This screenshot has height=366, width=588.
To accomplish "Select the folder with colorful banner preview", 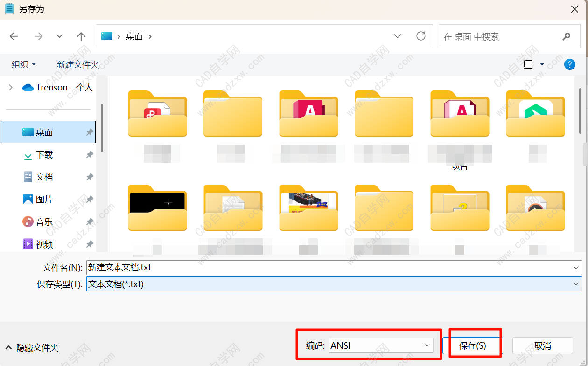I will click(309, 207).
